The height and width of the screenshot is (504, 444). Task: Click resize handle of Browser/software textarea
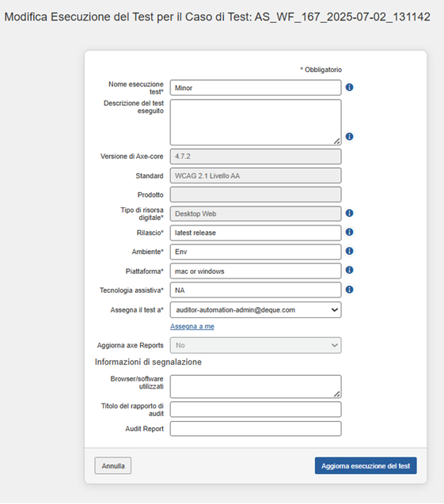(336, 394)
